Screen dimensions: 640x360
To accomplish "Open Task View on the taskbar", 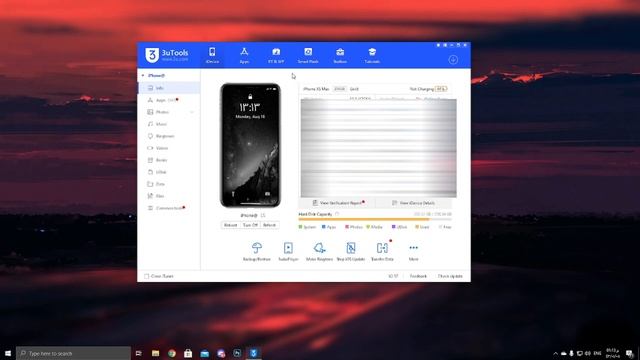I will pos(138,353).
